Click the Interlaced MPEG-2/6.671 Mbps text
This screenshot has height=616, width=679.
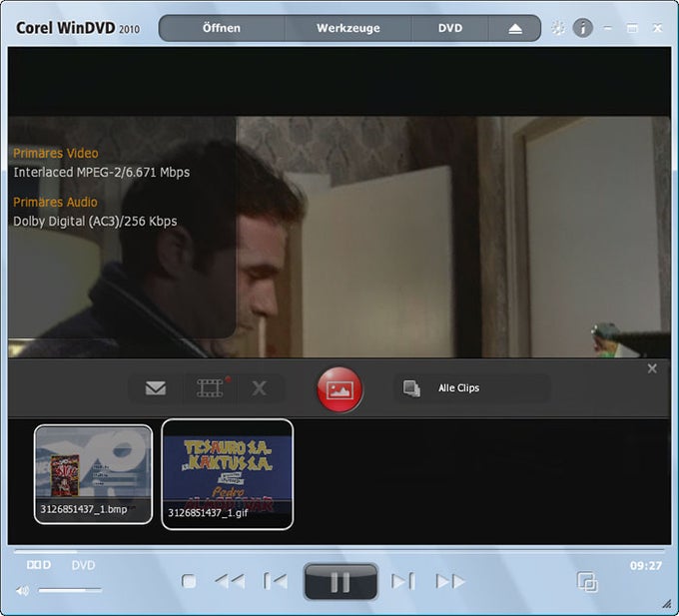pos(101,173)
